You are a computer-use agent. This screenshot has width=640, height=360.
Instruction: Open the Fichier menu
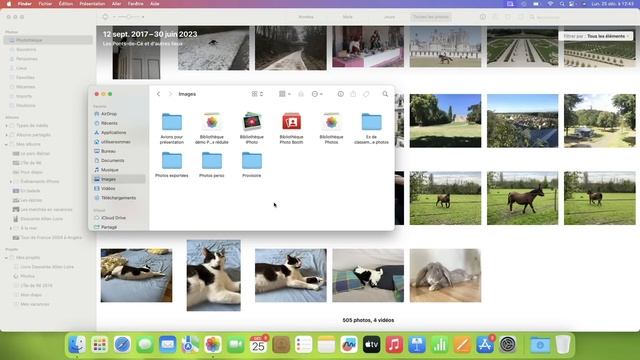tap(45, 4)
